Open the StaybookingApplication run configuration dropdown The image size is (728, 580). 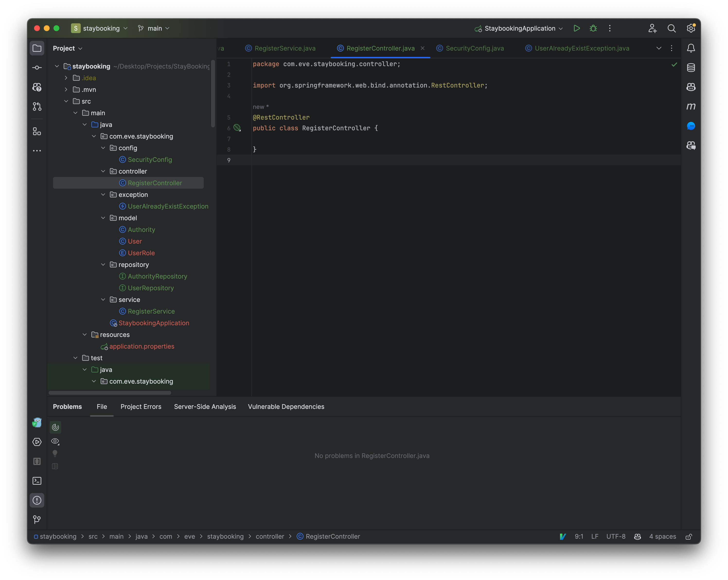click(x=519, y=28)
